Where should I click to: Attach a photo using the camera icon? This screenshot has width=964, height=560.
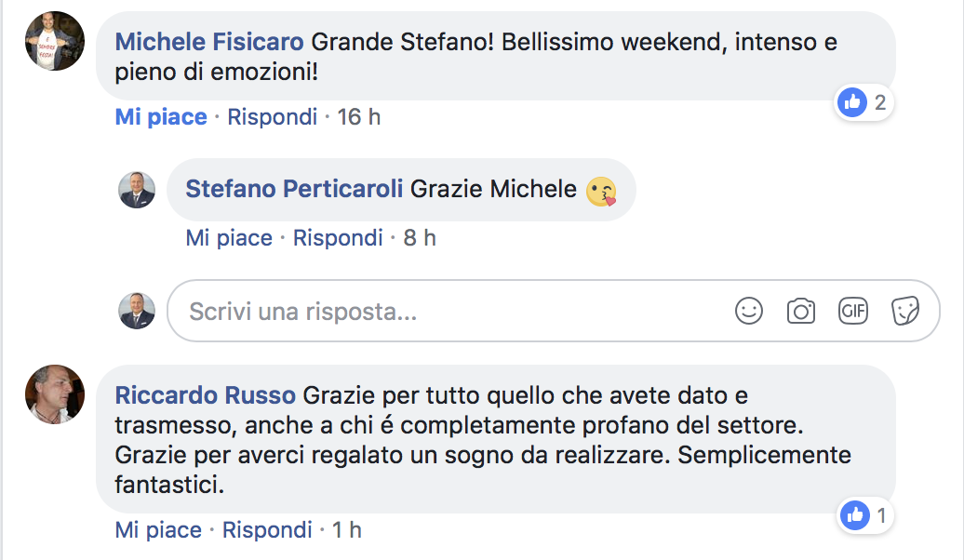pos(800,311)
